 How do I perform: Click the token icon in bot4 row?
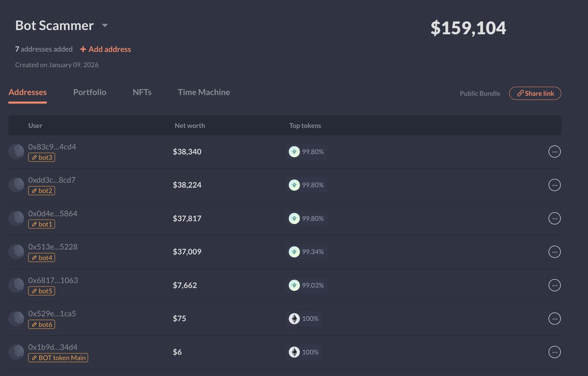[x=294, y=252]
